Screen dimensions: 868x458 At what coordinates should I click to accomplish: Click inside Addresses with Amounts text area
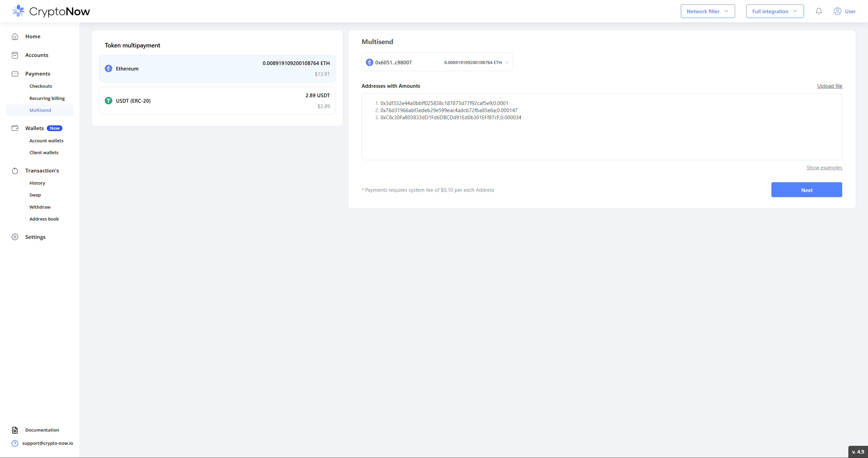tap(601, 127)
